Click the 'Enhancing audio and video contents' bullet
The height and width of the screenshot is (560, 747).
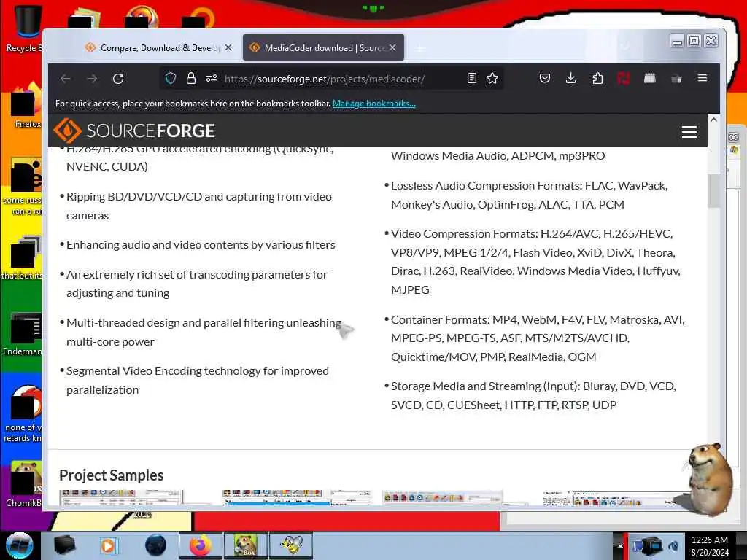[x=201, y=245]
